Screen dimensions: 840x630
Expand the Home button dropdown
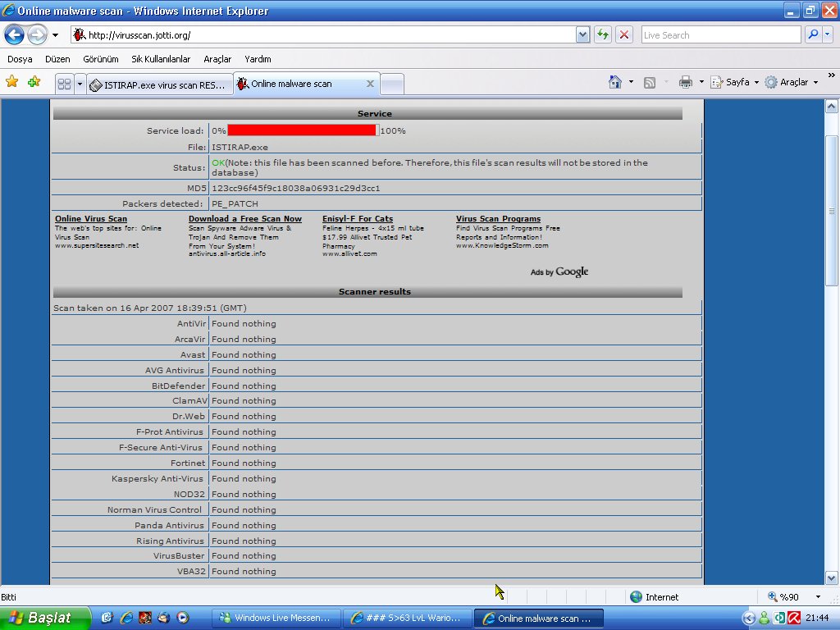[x=631, y=82]
